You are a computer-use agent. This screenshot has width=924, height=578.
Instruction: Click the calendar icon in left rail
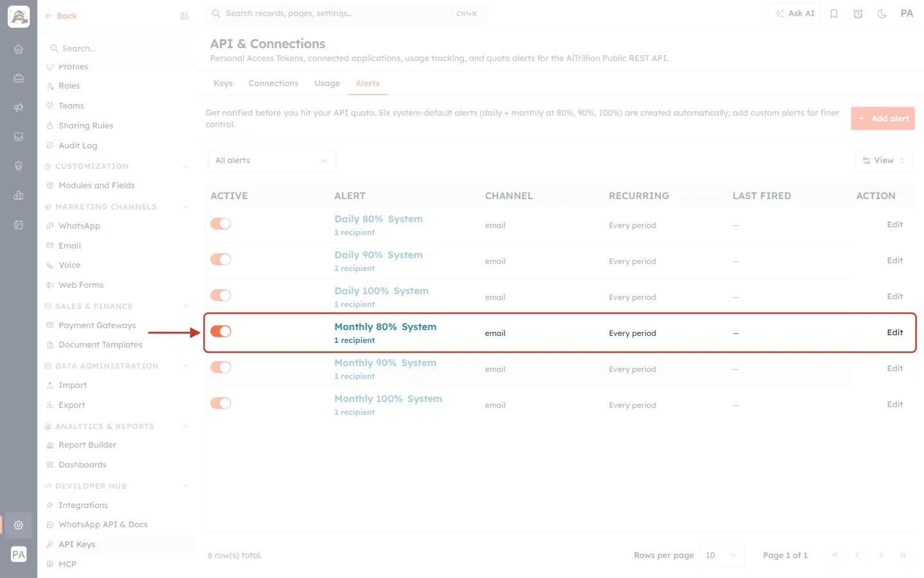(x=19, y=225)
